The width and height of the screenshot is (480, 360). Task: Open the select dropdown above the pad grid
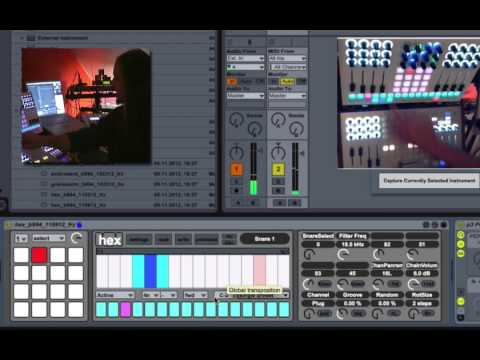click(x=49, y=238)
